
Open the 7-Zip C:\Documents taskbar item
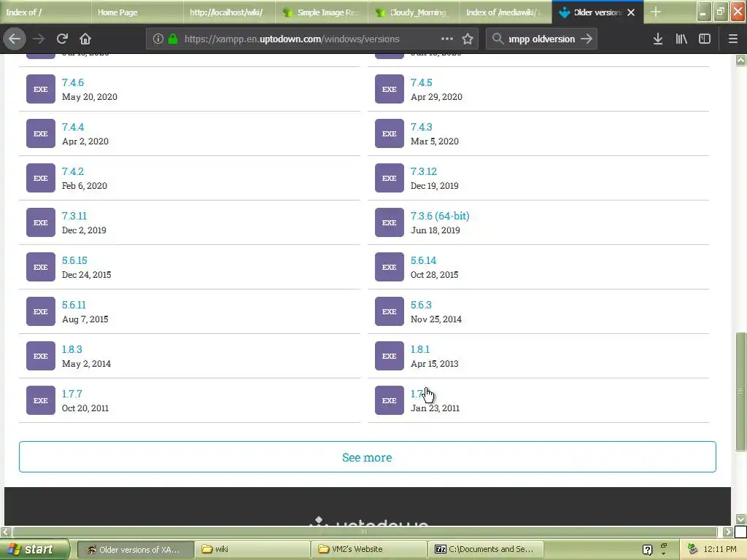[485, 549]
